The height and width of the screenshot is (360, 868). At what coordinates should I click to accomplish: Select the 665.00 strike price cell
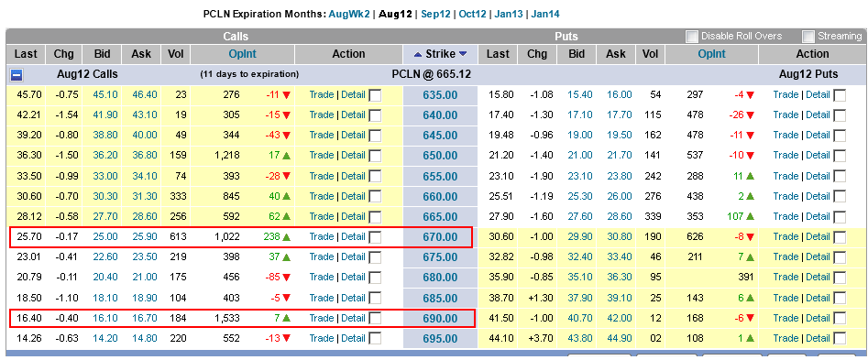click(x=440, y=217)
